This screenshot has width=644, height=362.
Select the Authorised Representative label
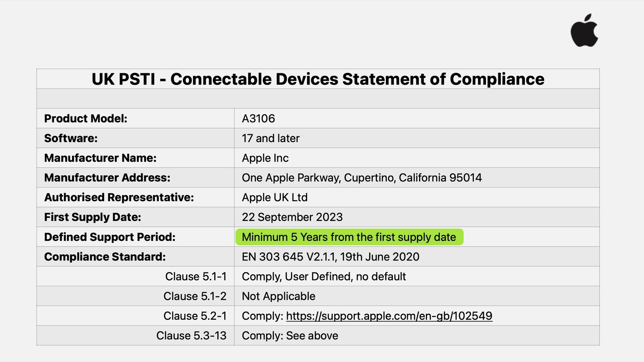click(x=119, y=197)
